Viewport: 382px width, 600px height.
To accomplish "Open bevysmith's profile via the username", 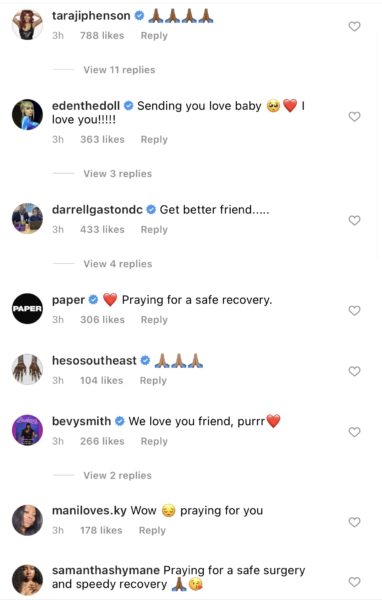I will (81, 421).
